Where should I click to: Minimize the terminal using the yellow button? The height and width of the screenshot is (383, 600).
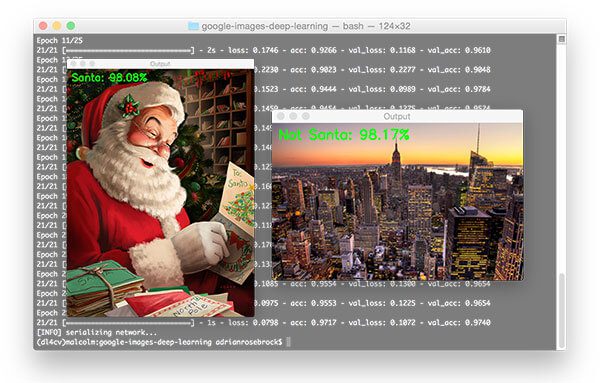coord(57,26)
